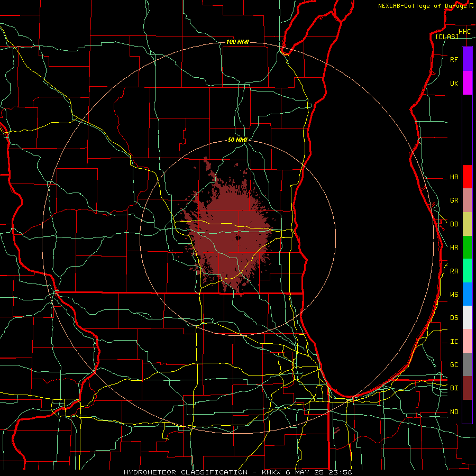Viewport: 476px width, 476px height.
Task: Click the 50 NMI range ring label
Action: 237,140
